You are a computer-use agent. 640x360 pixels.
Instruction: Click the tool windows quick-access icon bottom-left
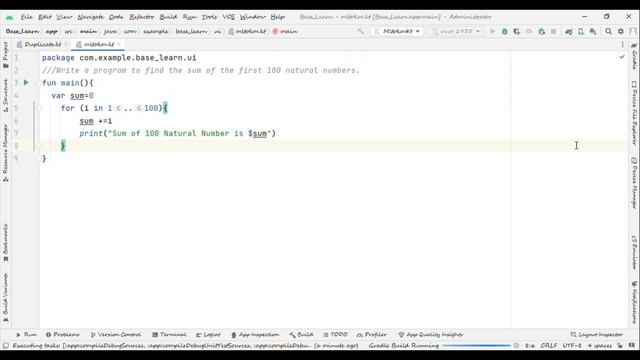coord(6,346)
